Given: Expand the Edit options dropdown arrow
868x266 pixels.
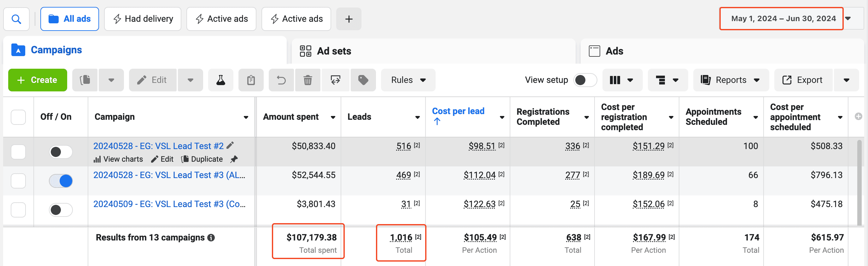Looking at the screenshot, I should (x=191, y=80).
